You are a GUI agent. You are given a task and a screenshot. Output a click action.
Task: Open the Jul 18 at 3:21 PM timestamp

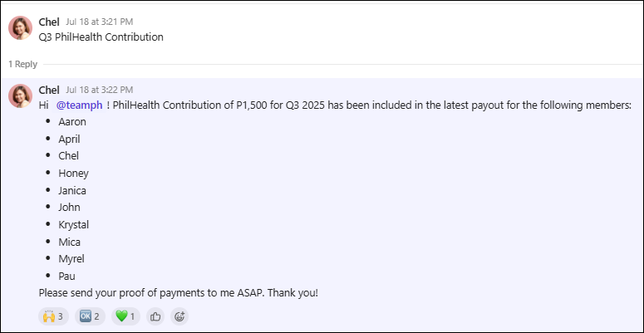tap(99, 22)
